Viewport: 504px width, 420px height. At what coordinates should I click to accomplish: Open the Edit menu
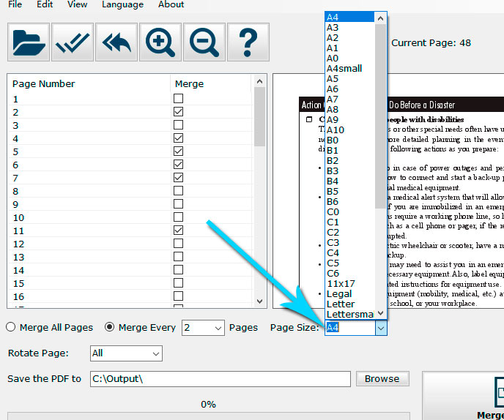[45, 4]
